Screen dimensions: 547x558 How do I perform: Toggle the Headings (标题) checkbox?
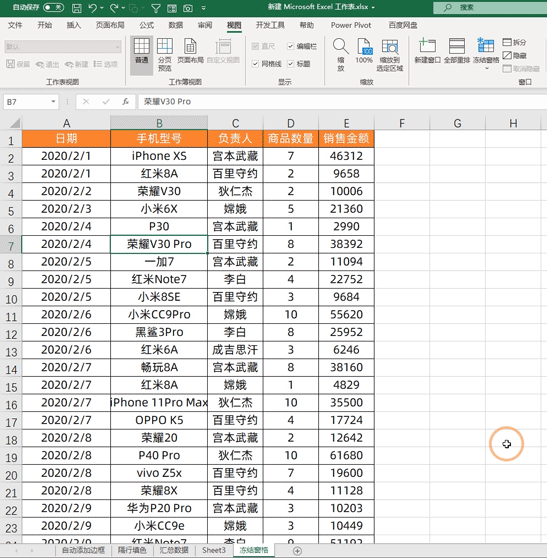pos(290,64)
